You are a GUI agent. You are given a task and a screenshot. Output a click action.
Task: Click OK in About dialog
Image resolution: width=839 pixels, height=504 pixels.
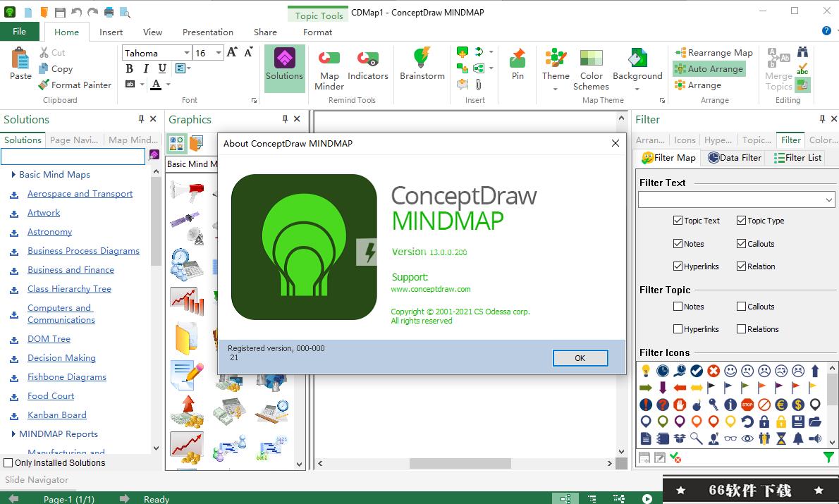(580, 358)
